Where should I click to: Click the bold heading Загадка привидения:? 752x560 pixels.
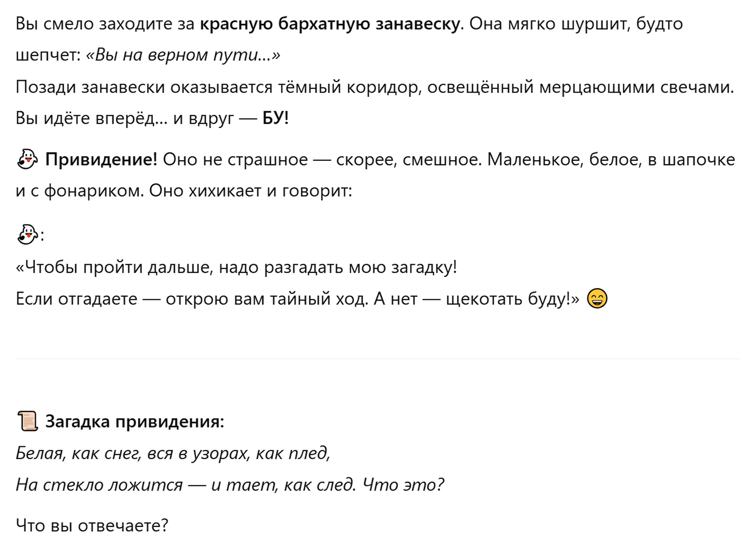pos(135,421)
